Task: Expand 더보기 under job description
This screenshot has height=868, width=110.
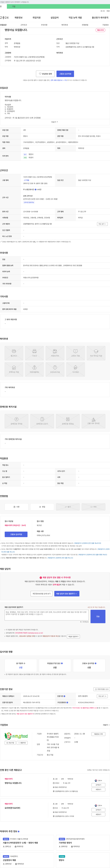Action: point(55,122)
